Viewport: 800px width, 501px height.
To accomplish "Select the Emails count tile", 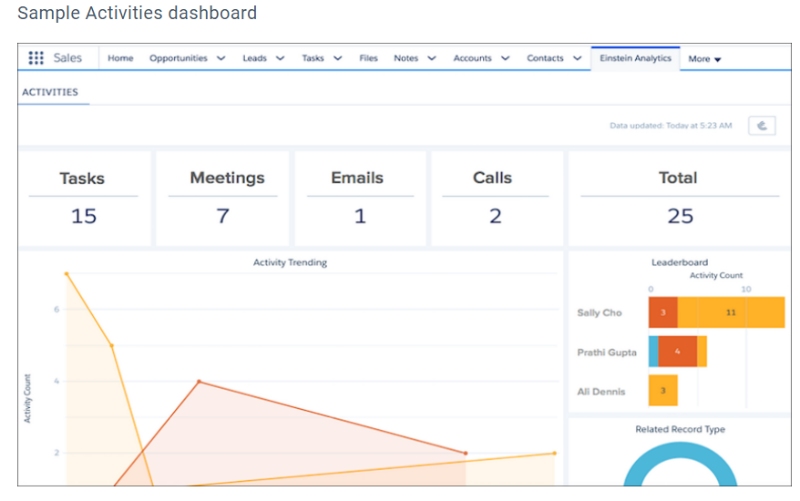I will 359,198.
